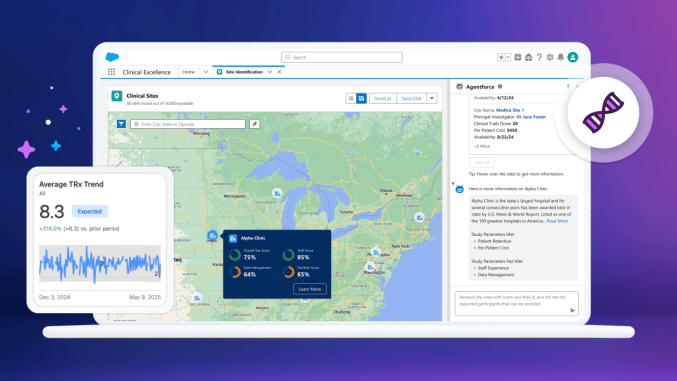The image size is (677, 381).
Task: Expand the navigation menu chevron after Home
Action: coord(206,72)
